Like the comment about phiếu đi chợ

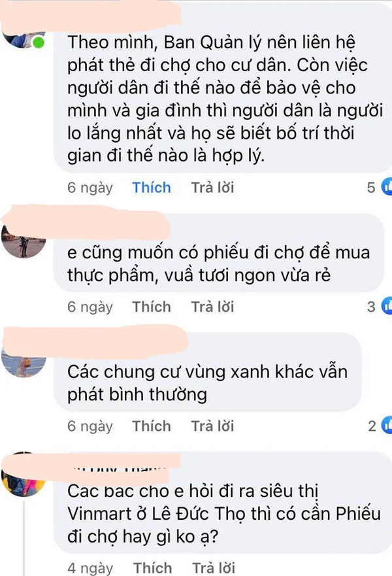151,307
